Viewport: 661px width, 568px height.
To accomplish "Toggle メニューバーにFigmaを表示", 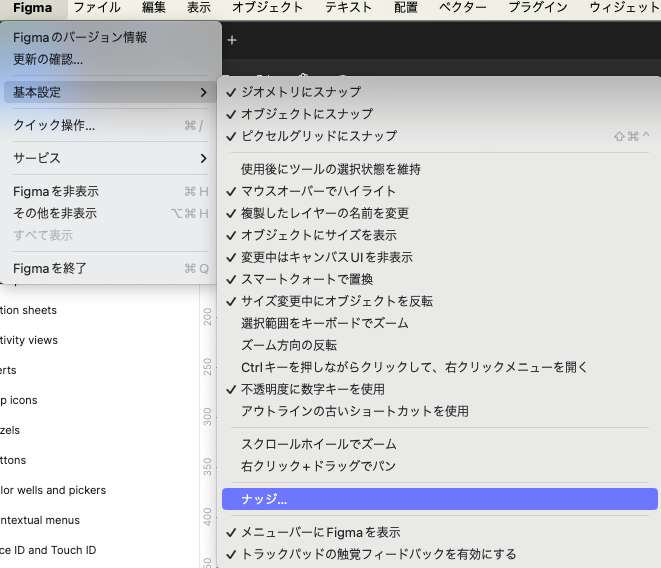I will [440, 532].
